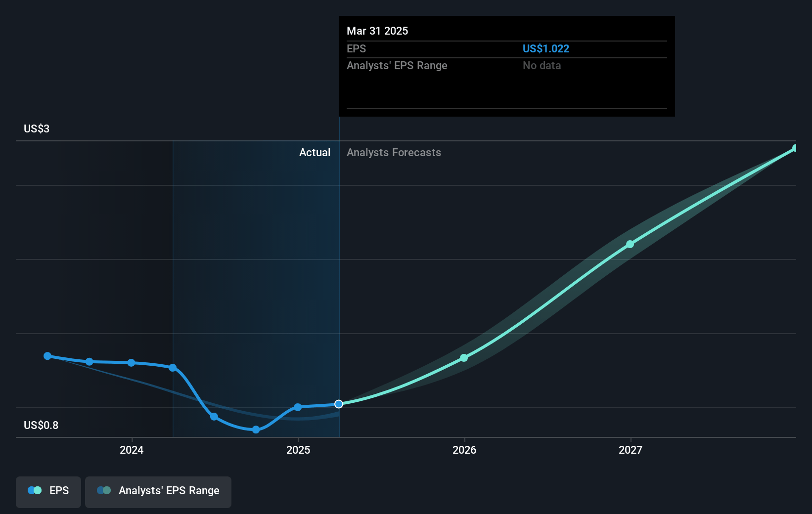Viewport: 812px width, 514px height.
Task: Click the 2027 axis label
Action: [631, 450]
